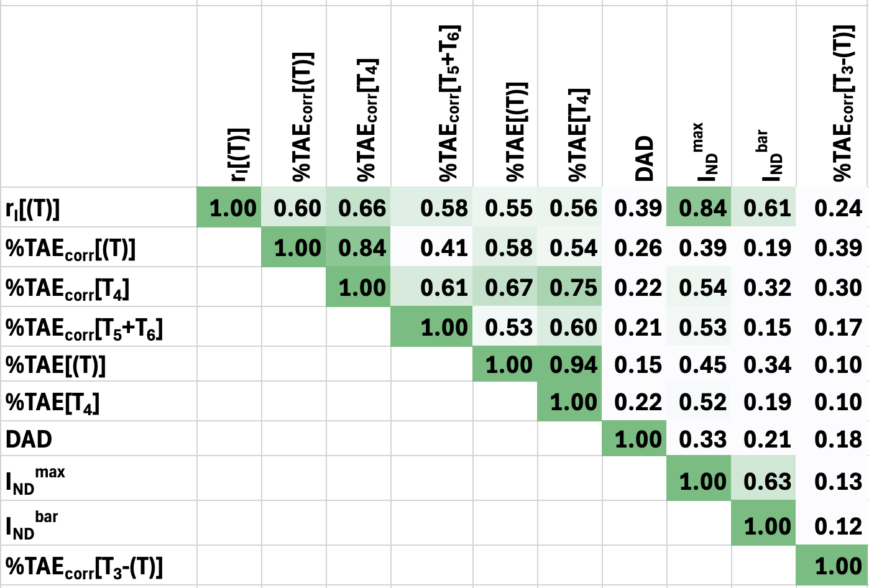The image size is (869, 588).
Task: Click the IND max row label
Action: [35, 480]
